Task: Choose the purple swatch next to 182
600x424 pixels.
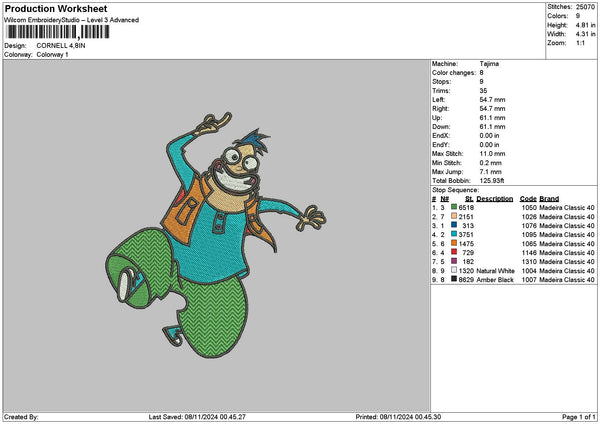Action: (454, 261)
